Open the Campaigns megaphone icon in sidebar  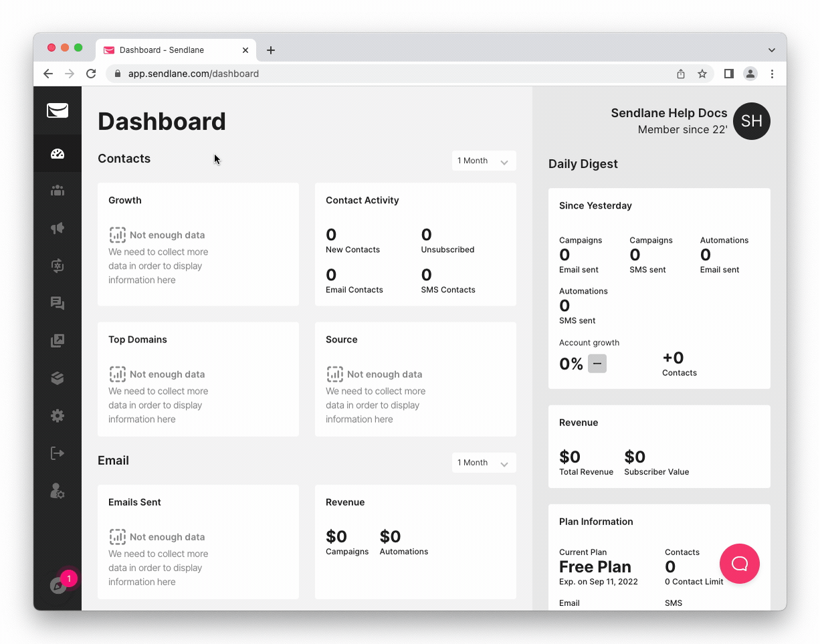pyautogui.click(x=58, y=228)
